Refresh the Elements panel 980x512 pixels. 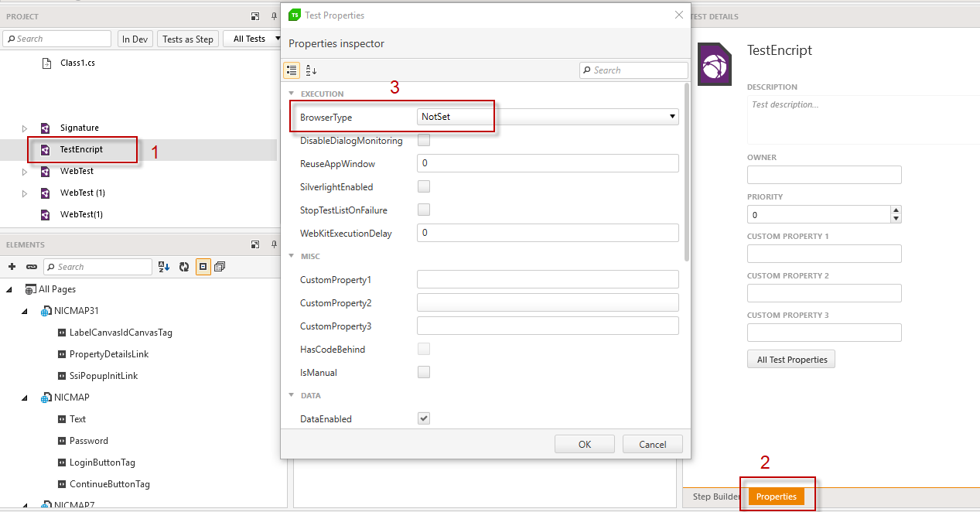(x=184, y=267)
